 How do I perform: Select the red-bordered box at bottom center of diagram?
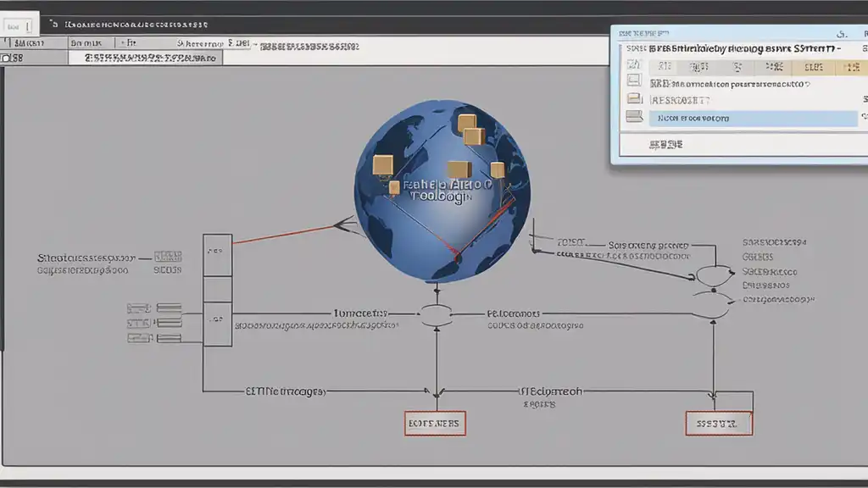click(435, 424)
